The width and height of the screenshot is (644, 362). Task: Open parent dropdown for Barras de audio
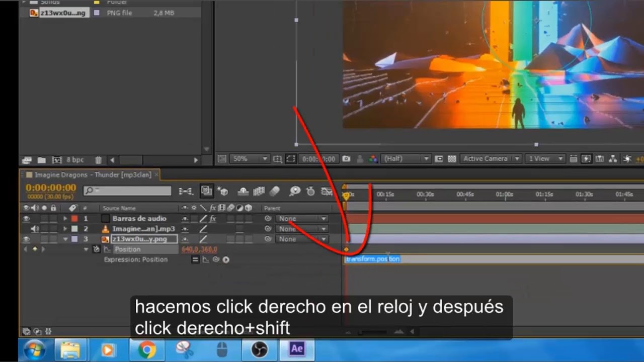(x=302, y=219)
